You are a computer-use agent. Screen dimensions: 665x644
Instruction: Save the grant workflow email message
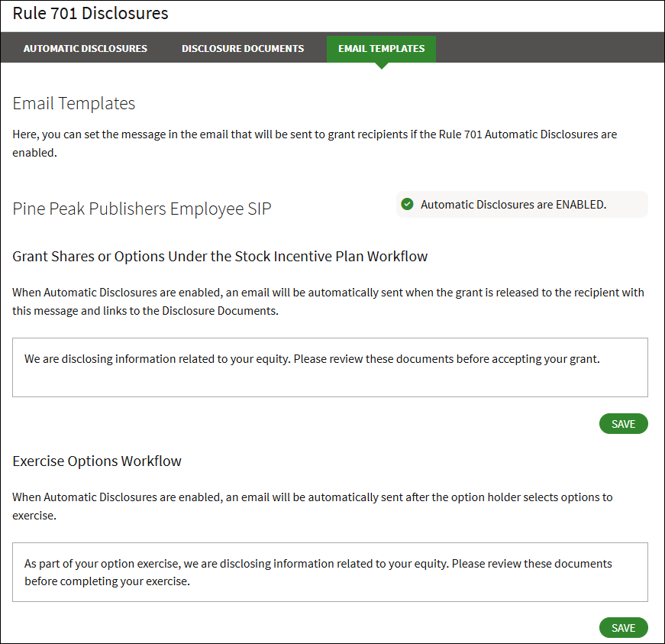pyautogui.click(x=623, y=424)
